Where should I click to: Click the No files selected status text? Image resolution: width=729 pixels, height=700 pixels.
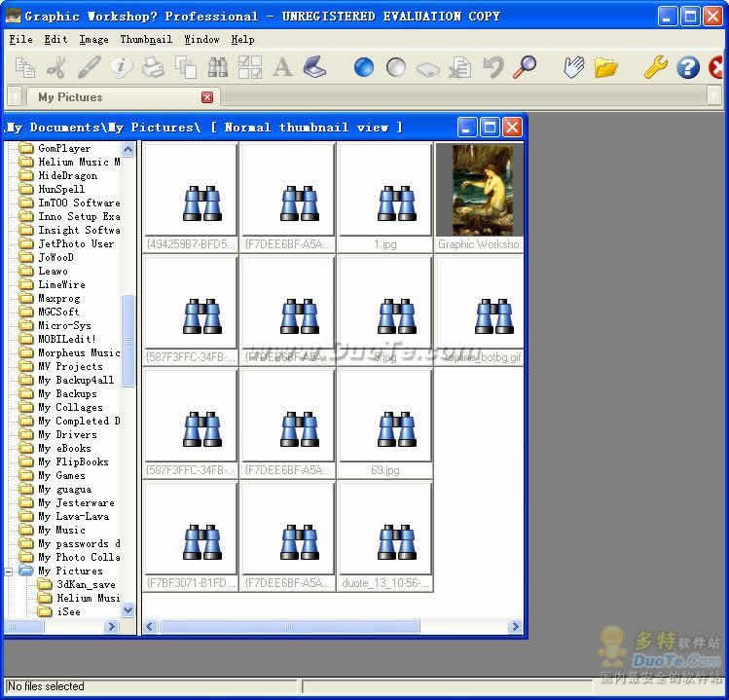tap(46, 686)
